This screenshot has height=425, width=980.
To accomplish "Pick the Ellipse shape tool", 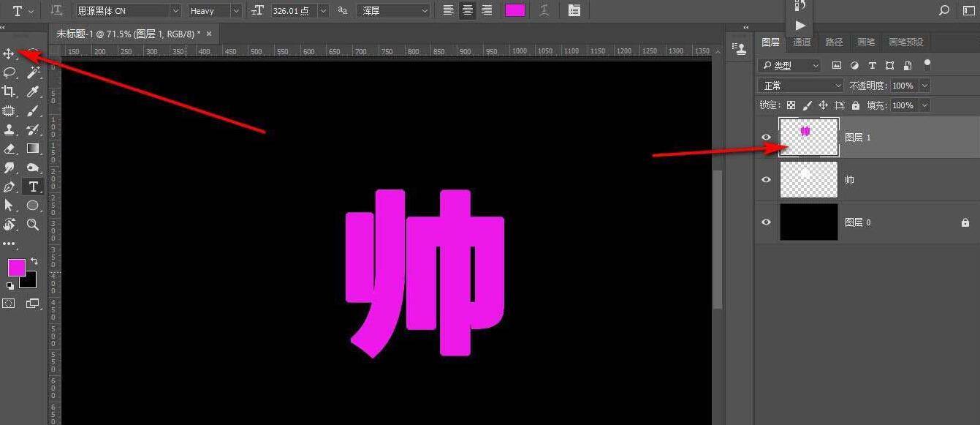I will (x=33, y=206).
